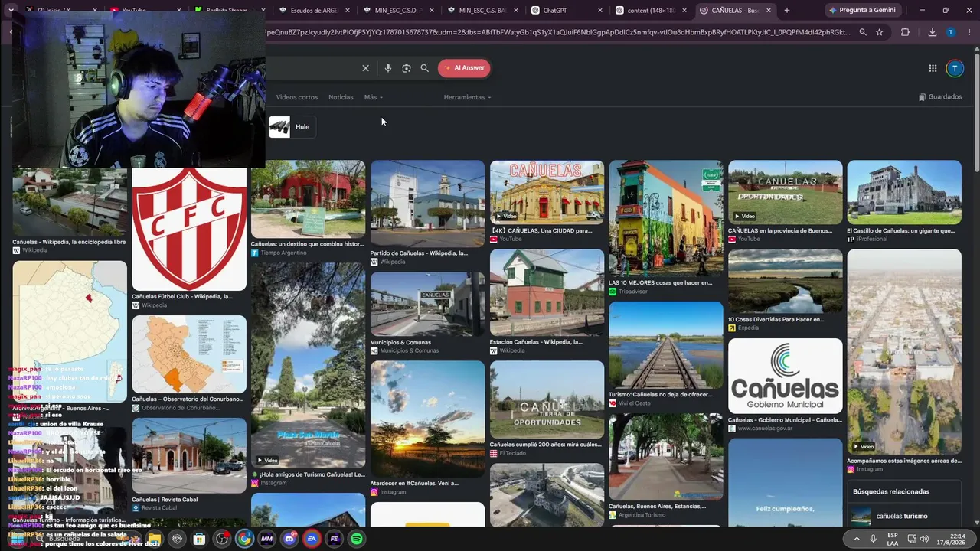Screen dimensions: 980x551
Task: Open the 4K CAÑUELAS YouTube video result
Action: click(x=547, y=192)
